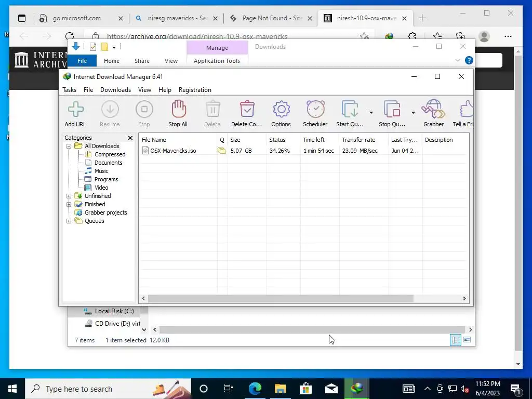Viewport: 532px width, 399px height.
Task: Open Microsoft Store from the taskbar
Action: pyautogui.click(x=305, y=389)
